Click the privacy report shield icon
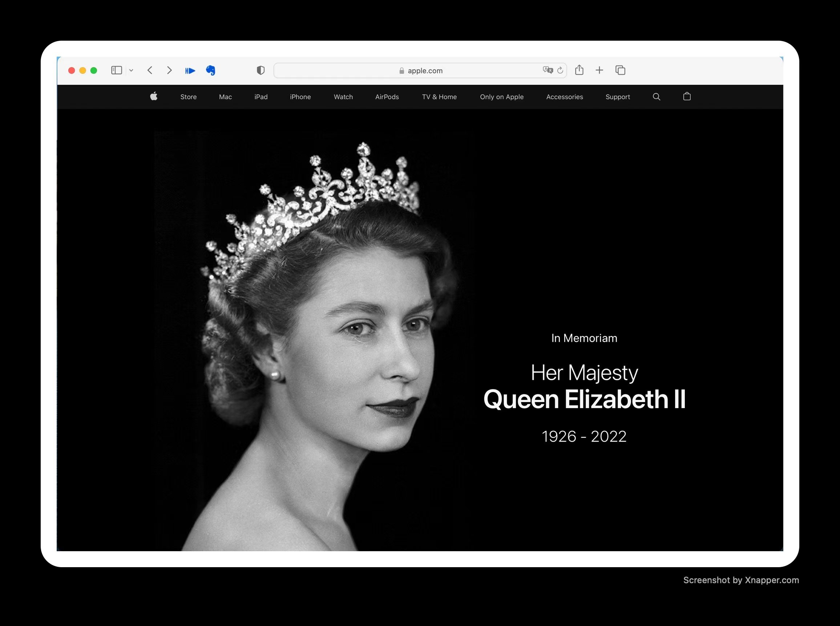The height and width of the screenshot is (626, 840). point(261,70)
